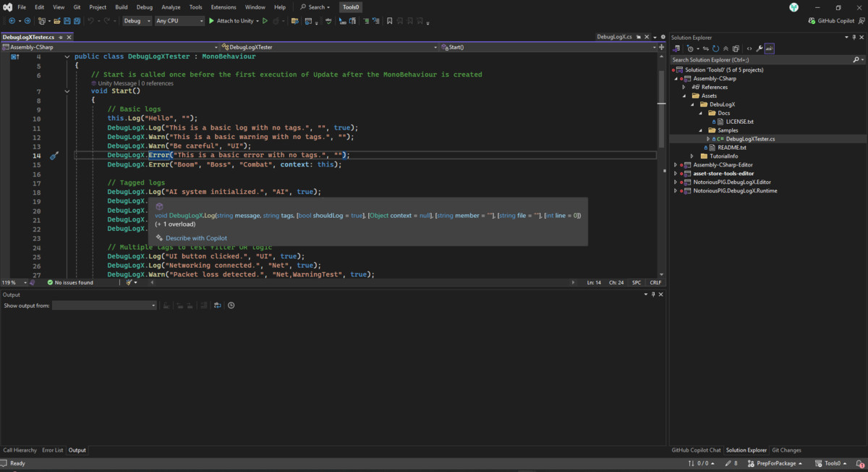Click the Save All icon
The image size is (868, 472).
pyautogui.click(x=77, y=20)
